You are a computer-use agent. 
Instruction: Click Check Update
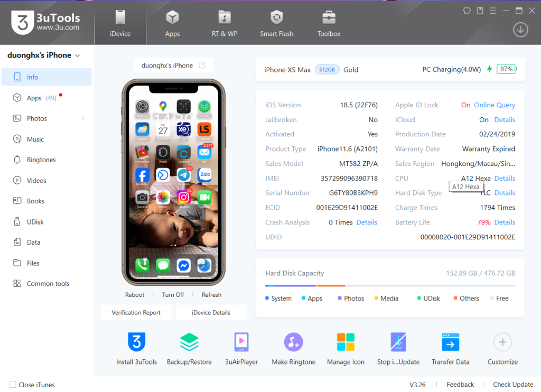pos(513,385)
